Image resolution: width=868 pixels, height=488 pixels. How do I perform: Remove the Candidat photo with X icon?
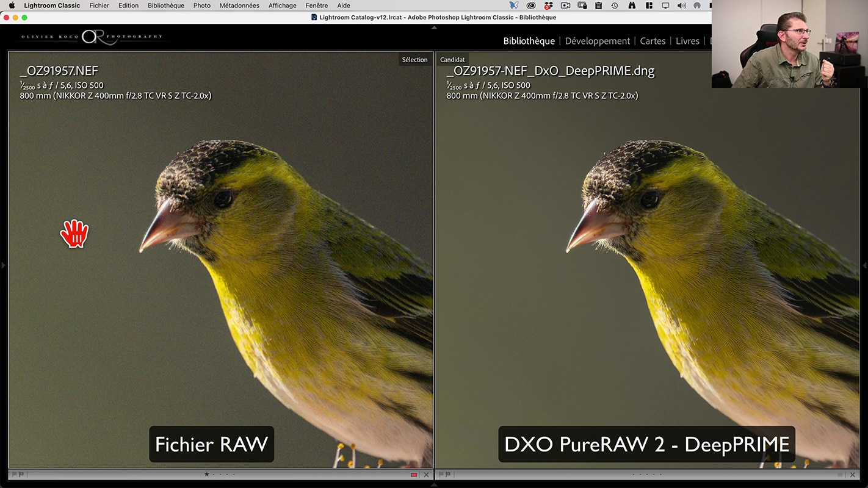853,475
